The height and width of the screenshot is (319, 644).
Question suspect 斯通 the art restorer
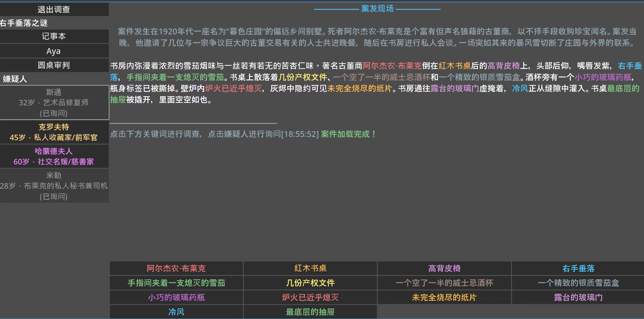coord(54,103)
